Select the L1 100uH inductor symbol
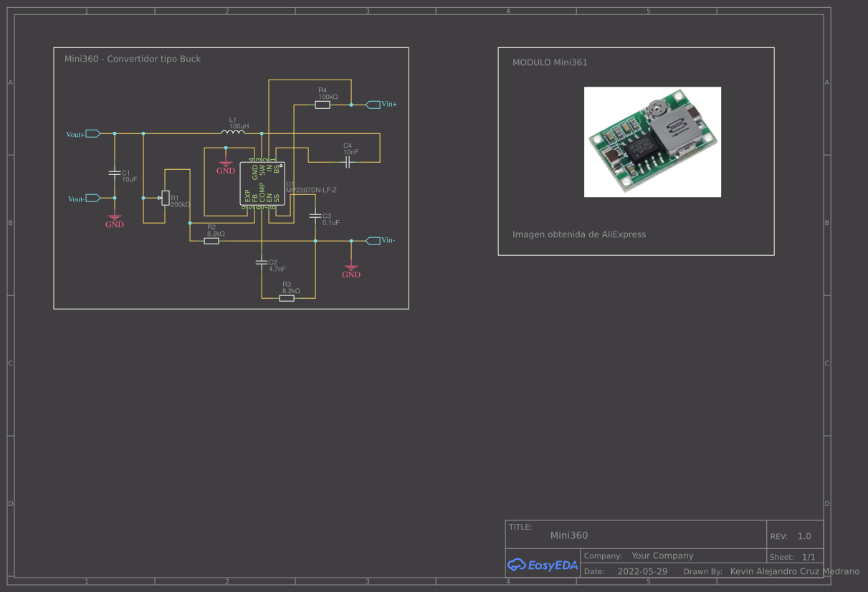The height and width of the screenshot is (592, 868). [234, 133]
